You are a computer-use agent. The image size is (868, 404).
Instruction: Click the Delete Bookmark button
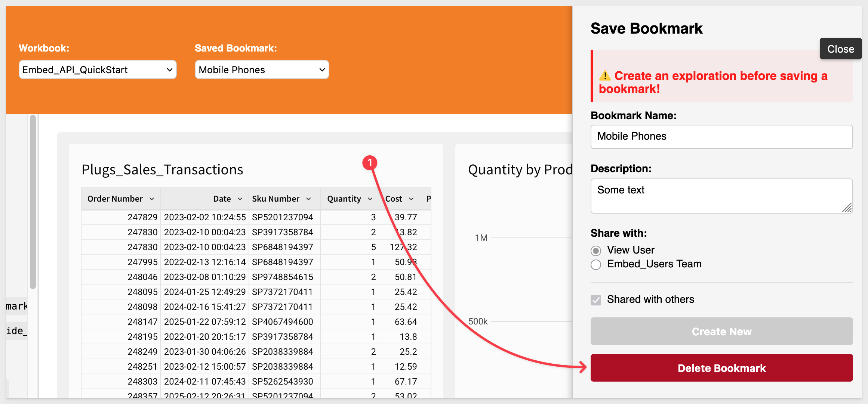[721, 368]
